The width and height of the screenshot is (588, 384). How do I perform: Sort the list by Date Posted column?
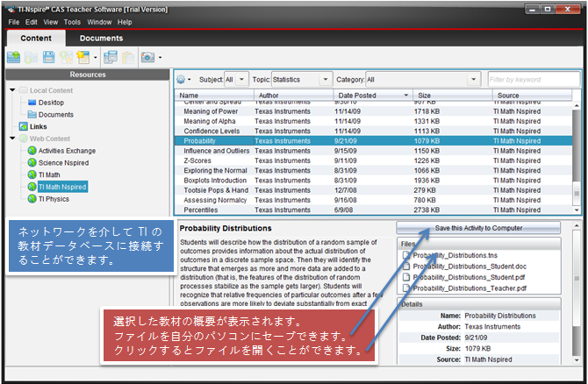tap(373, 96)
